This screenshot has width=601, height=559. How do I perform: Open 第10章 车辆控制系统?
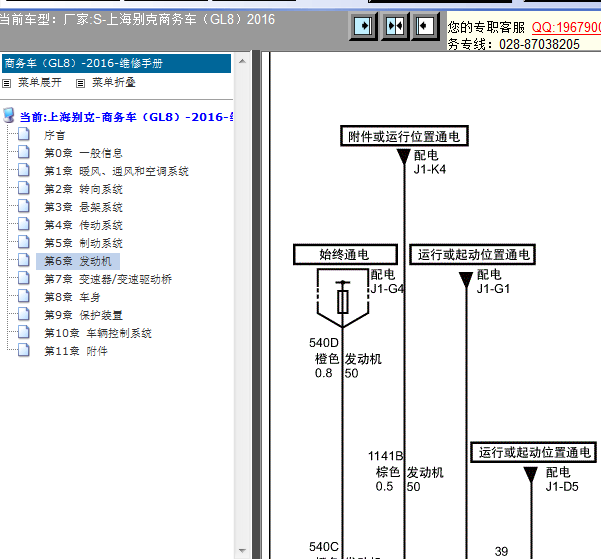(x=98, y=334)
